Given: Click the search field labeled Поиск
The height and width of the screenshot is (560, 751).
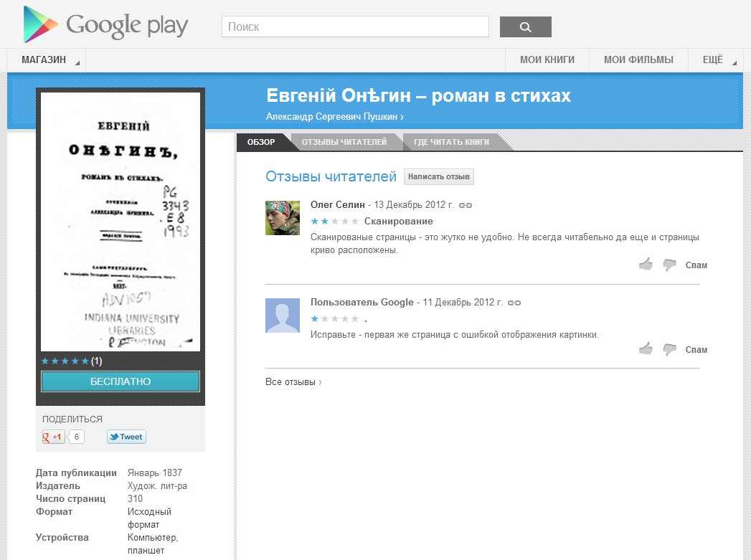Looking at the screenshot, I should pos(355,27).
